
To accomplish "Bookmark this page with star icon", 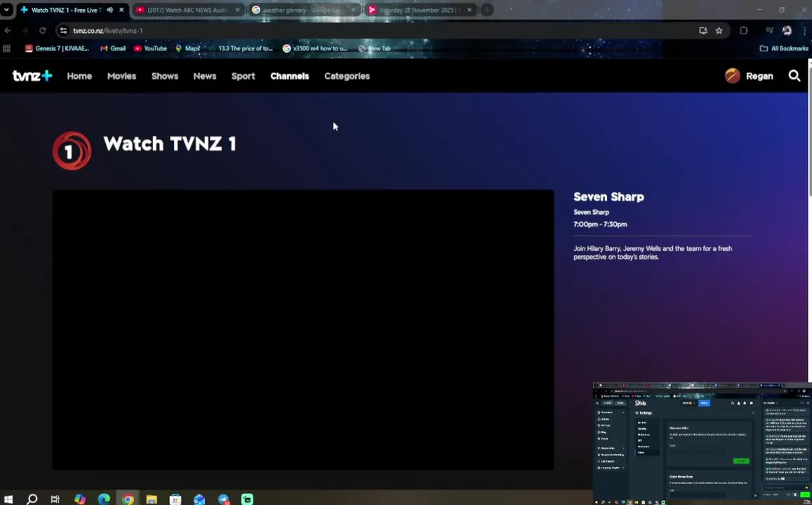I will (719, 31).
